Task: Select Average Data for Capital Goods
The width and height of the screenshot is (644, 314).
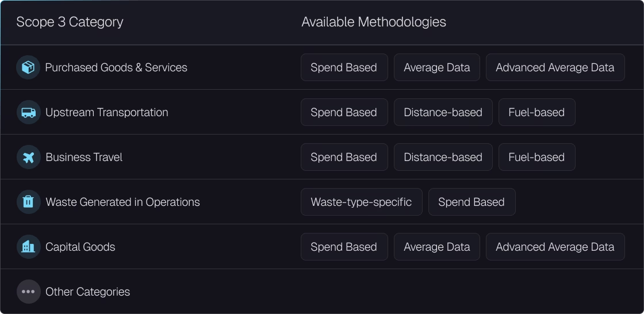Action: click(437, 247)
